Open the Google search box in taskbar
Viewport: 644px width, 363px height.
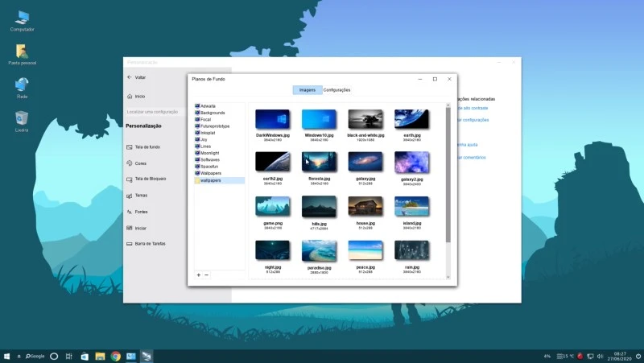tap(35, 356)
